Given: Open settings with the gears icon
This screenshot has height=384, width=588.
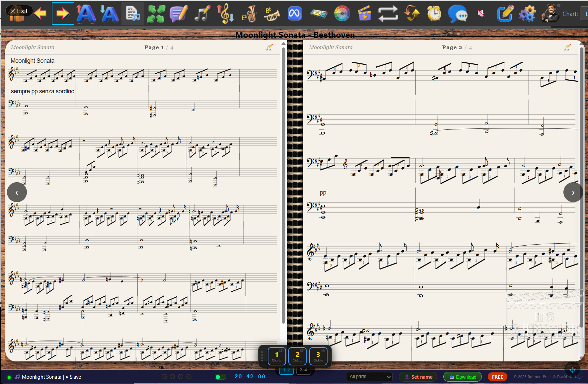Looking at the screenshot, I should point(527,14).
